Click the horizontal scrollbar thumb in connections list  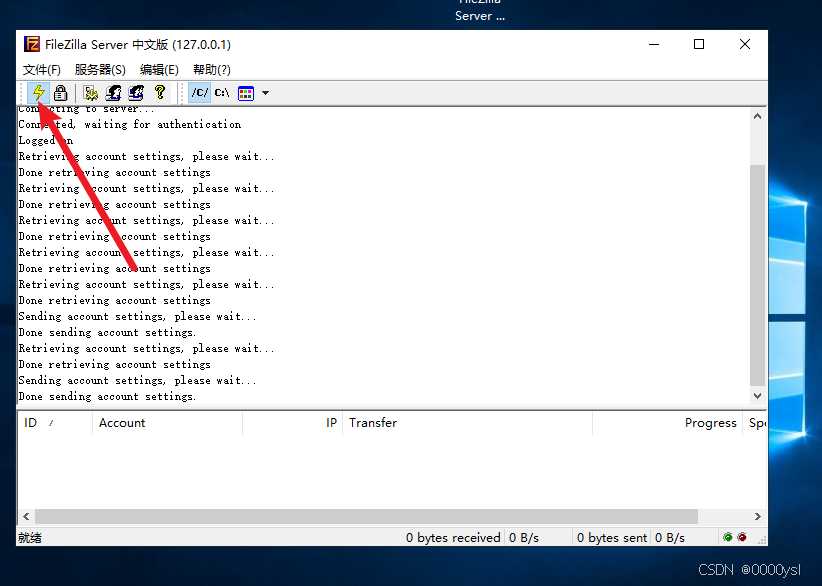tap(366, 516)
